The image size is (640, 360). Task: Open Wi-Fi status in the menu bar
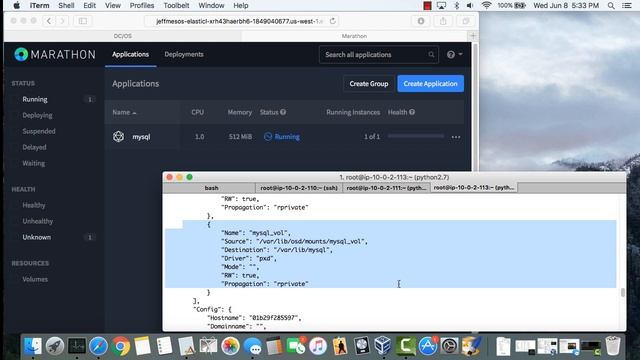coord(486,5)
